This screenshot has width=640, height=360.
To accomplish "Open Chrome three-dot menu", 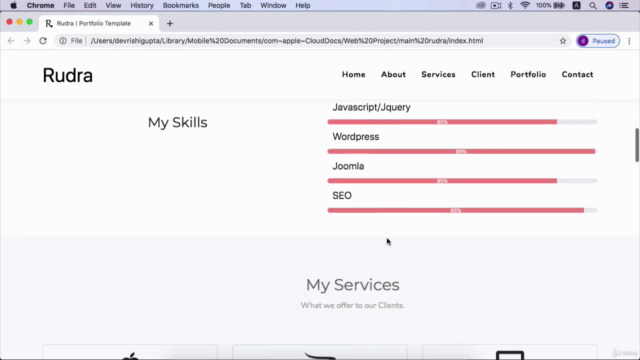I will point(629,41).
